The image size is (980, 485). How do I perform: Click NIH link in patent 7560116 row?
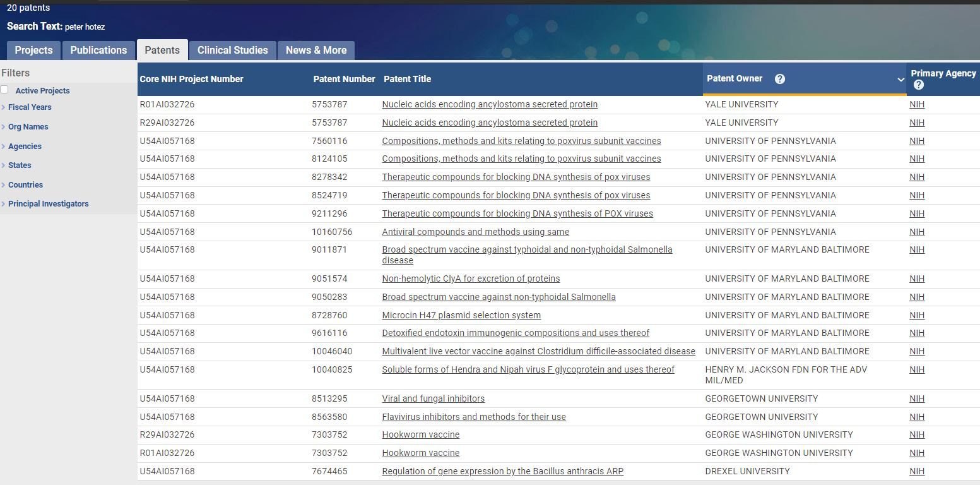[x=917, y=141]
